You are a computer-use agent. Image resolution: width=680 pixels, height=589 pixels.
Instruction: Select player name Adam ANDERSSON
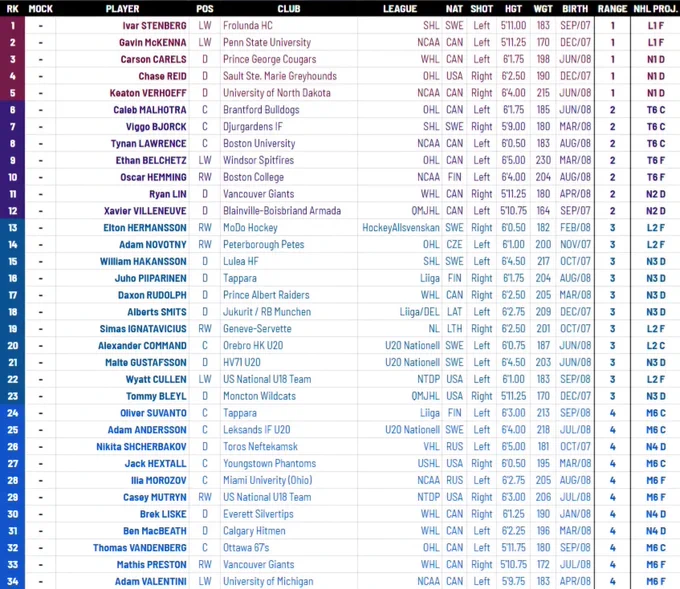pyautogui.click(x=147, y=430)
